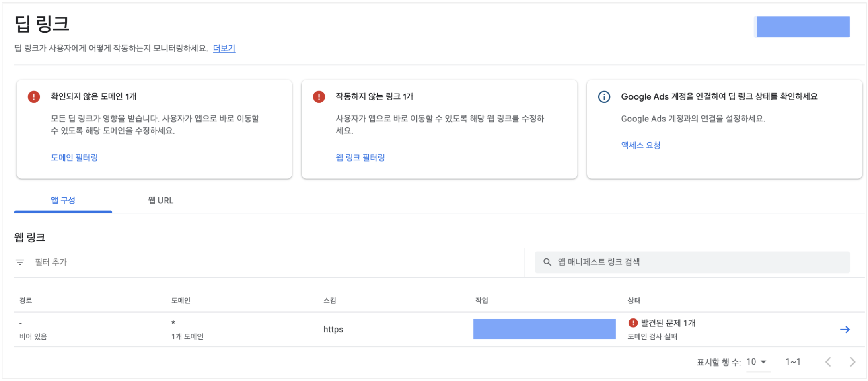Image resolution: width=868 pixels, height=381 pixels.
Task: Click the red error icon in 상태 column
Action: coord(633,323)
